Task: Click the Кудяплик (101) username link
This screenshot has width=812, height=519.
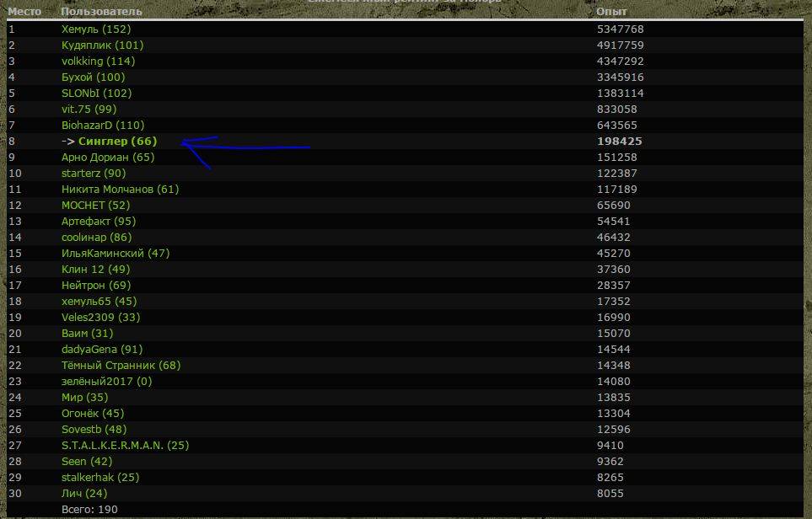Action: (102, 45)
